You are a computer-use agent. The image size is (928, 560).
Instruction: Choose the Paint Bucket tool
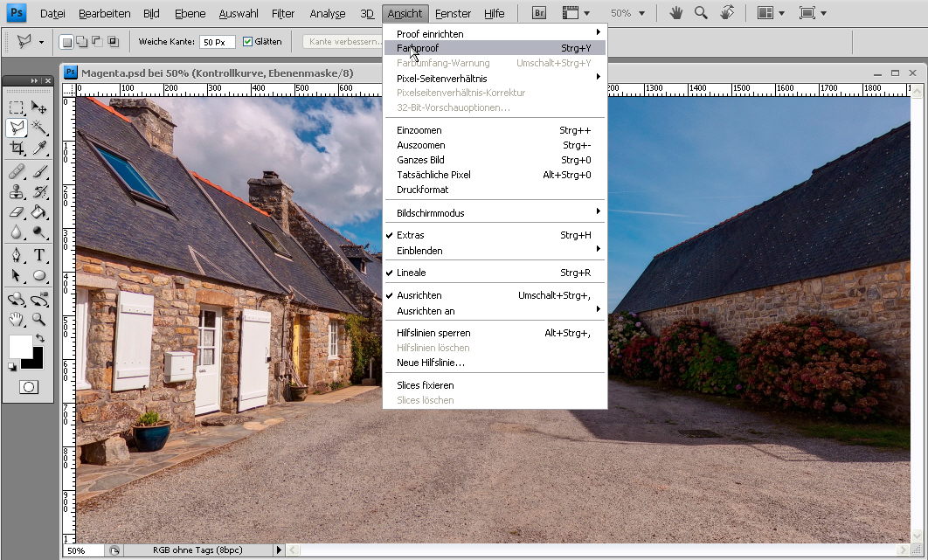click(39, 211)
